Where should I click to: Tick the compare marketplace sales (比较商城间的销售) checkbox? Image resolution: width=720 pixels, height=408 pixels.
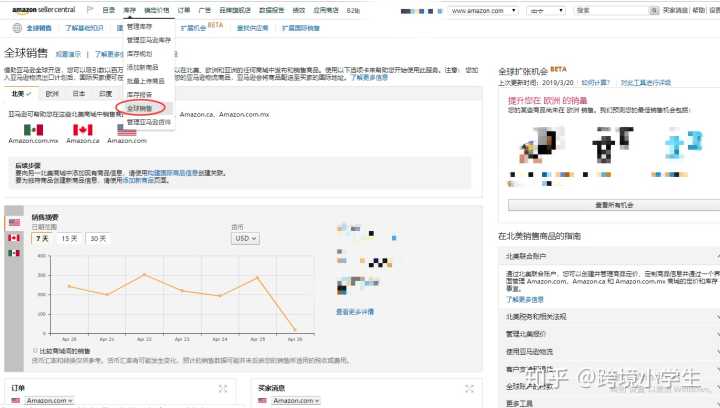click(35, 351)
